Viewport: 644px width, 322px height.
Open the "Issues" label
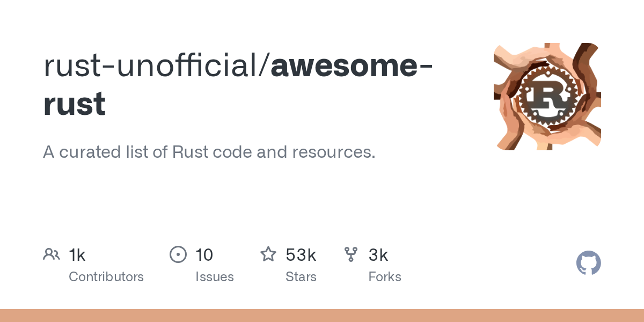coord(215,277)
